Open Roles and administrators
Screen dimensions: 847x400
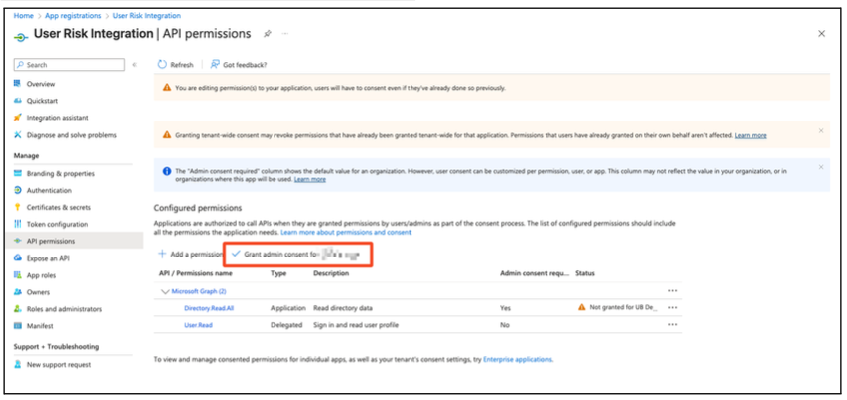point(64,309)
